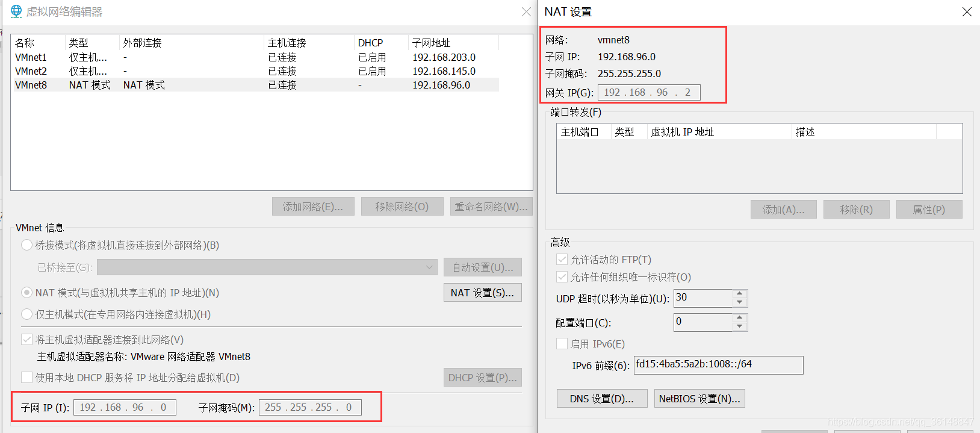Screen dimensions: 980x433
Task: Click 192.168.203.0 subnet address cell
Action: click(x=444, y=57)
